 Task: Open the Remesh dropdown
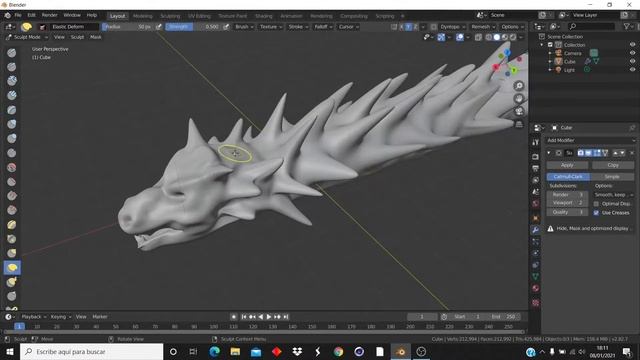point(483,27)
